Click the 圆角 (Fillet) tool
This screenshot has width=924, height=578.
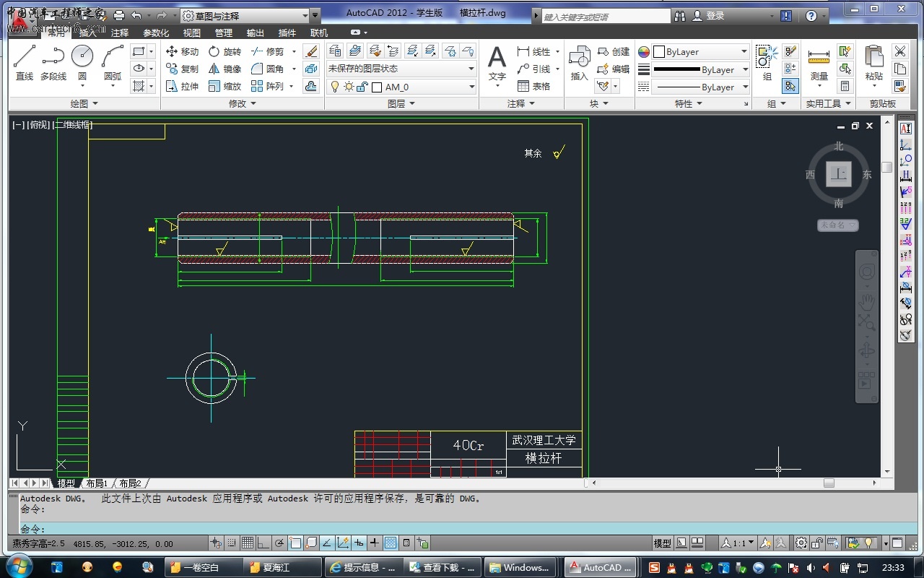(268, 69)
